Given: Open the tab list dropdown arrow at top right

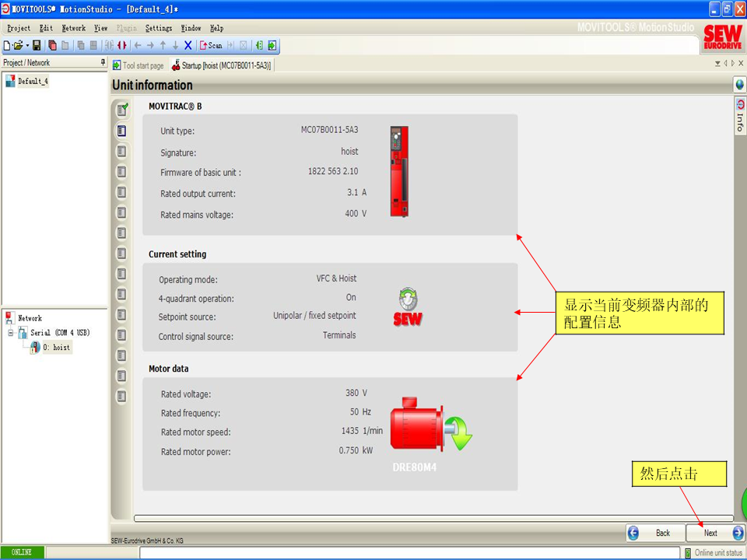Looking at the screenshot, I should click(x=717, y=64).
